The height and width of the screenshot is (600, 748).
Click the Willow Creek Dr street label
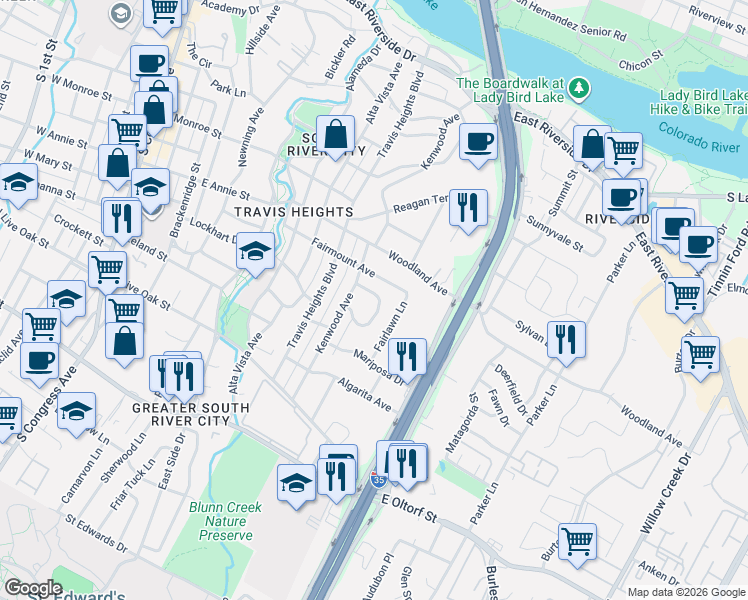pos(665,492)
